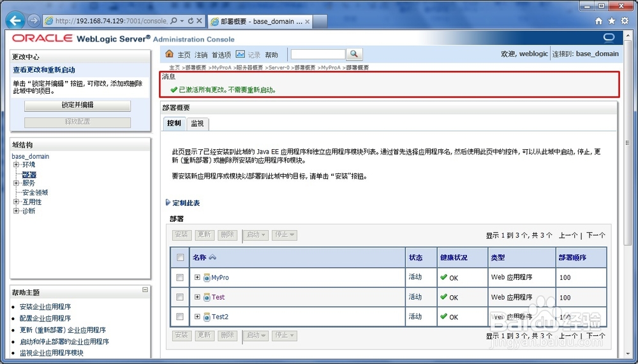Click the top 安装 button
Image resolution: width=638 pixels, height=364 pixels.
pyautogui.click(x=181, y=235)
